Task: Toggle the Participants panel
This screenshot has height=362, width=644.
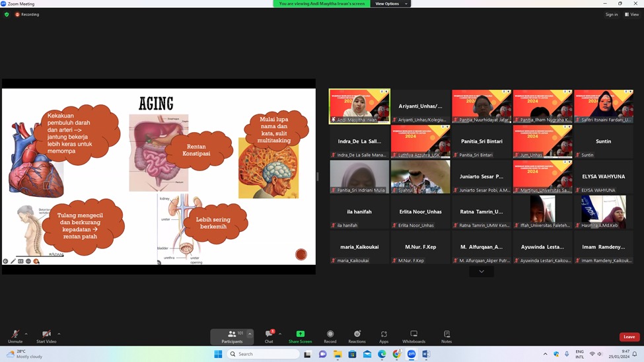Action: point(232,336)
